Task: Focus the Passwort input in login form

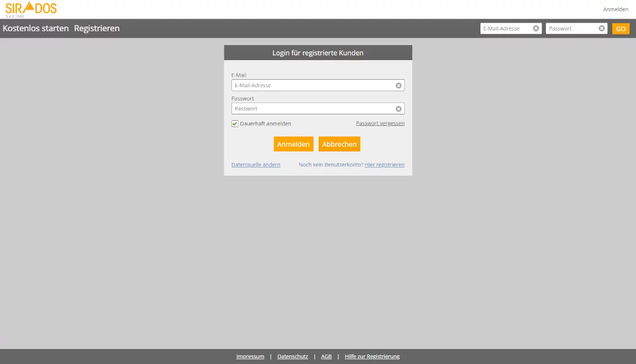Action: [x=312, y=109]
